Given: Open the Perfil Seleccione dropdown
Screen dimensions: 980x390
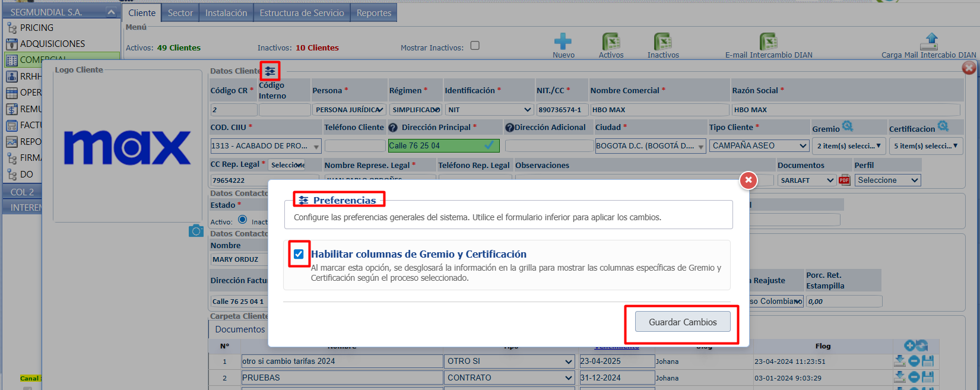Looking at the screenshot, I should tap(887, 180).
